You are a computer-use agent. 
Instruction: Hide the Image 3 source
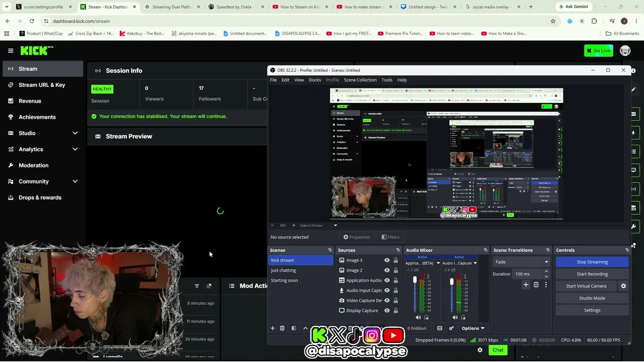(387, 260)
